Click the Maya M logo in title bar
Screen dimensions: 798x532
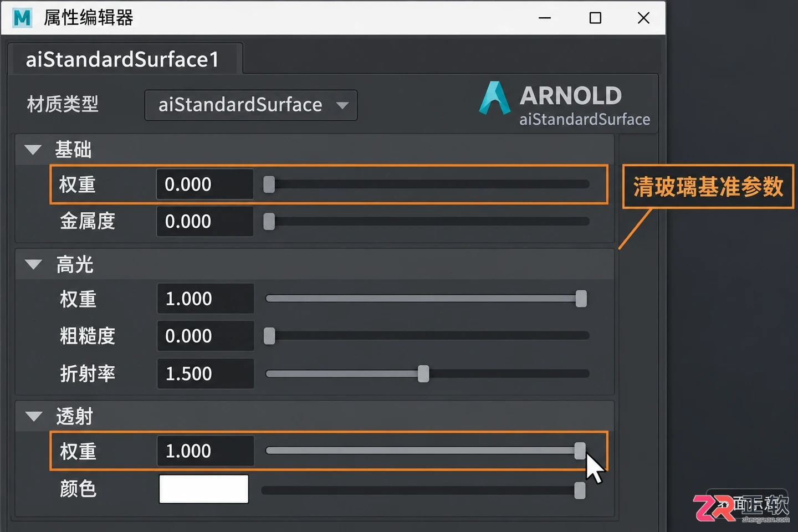point(22,18)
